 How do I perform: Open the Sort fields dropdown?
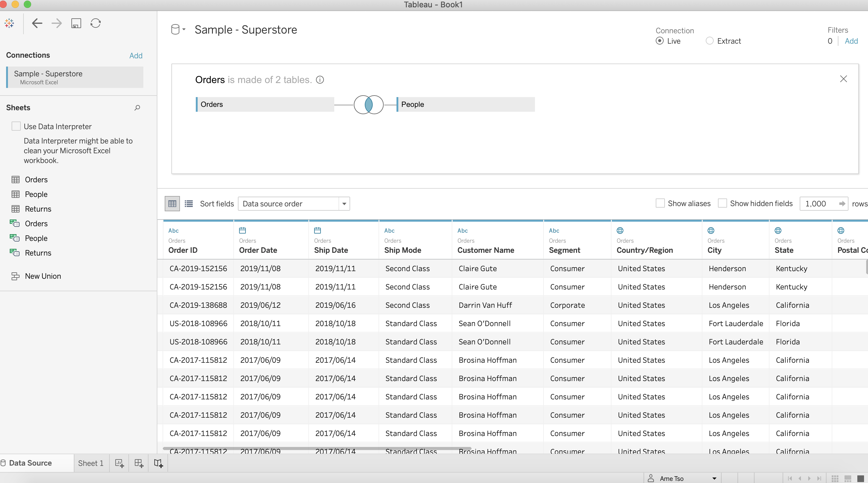click(x=294, y=204)
